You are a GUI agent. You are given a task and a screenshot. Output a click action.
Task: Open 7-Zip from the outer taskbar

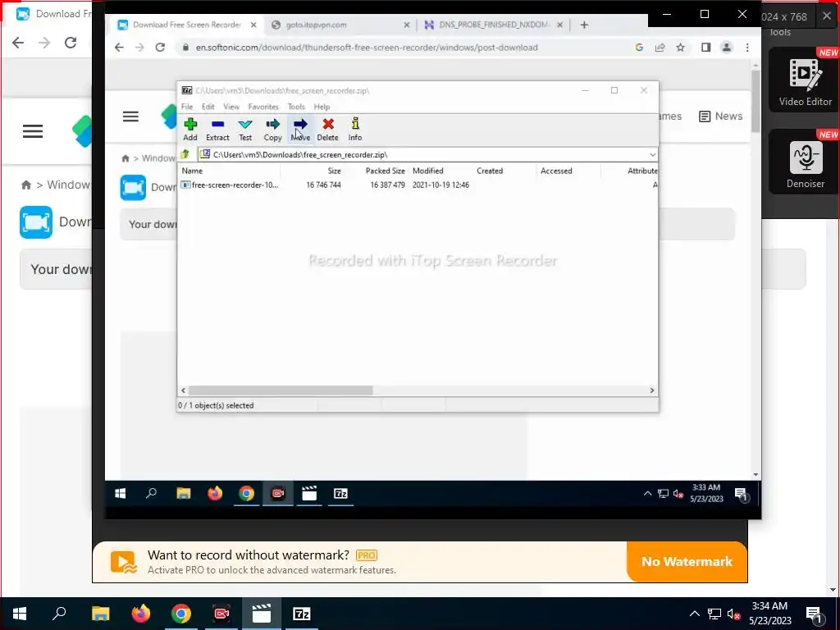coord(302,614)
